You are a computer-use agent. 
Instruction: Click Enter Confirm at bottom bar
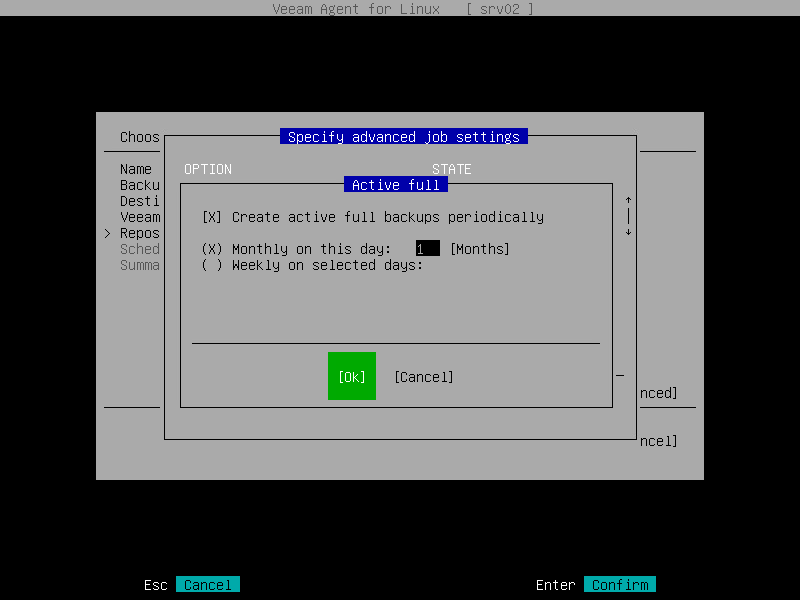point(619,584)
